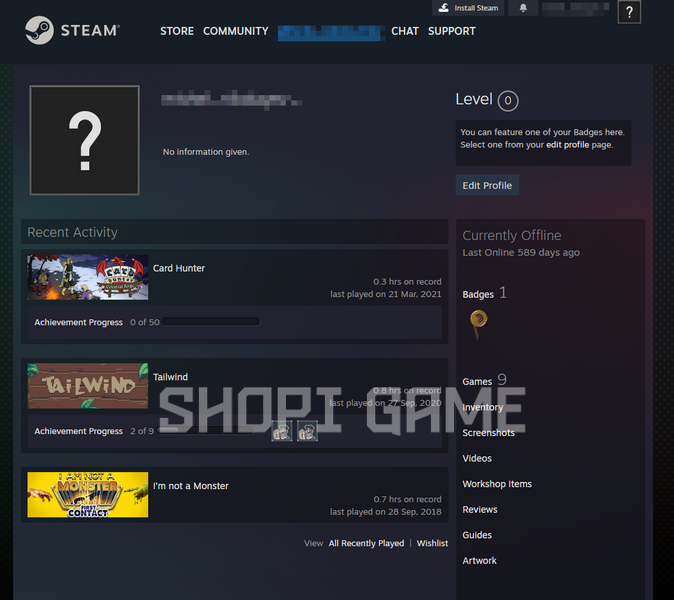Click second Tailwind achievement icon

pyautogui.click(x=307, y=431)
